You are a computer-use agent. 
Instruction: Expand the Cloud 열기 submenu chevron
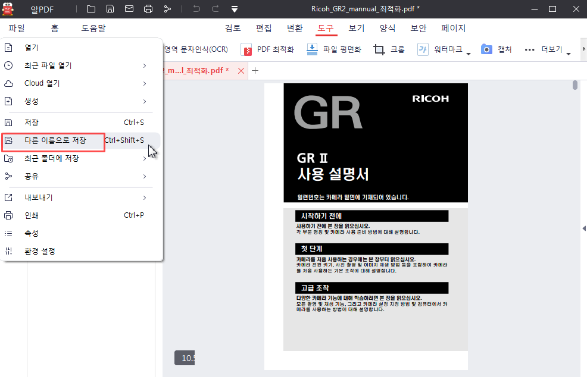[x=145, y=83]
